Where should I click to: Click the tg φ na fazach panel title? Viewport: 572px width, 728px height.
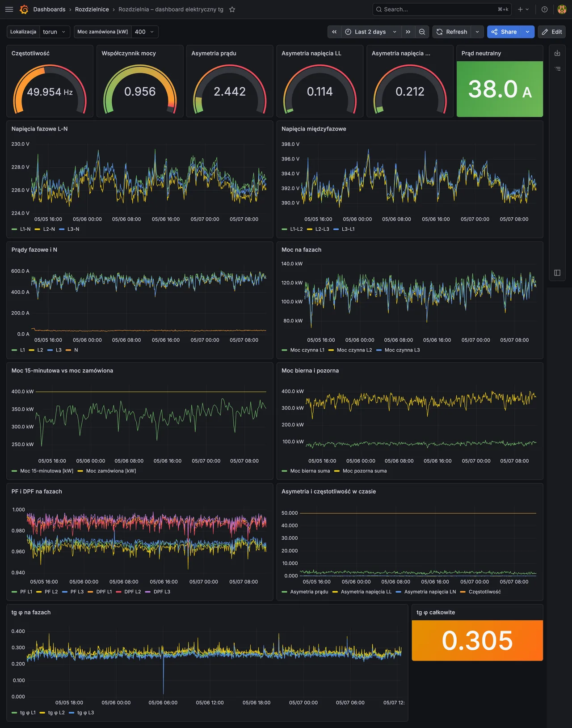[31, 612]
